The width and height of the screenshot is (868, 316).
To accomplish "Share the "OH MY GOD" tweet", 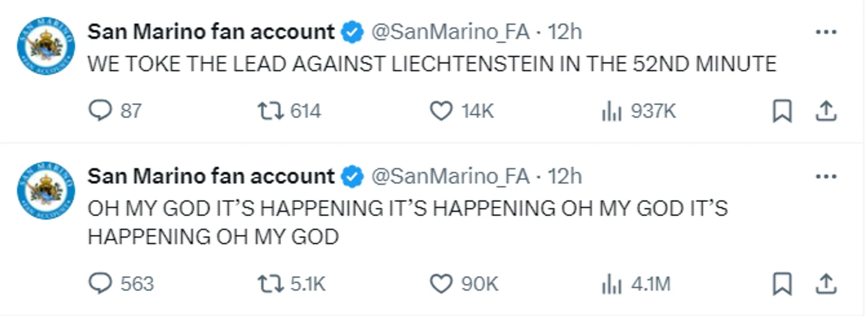I will (x=825, y=284).
